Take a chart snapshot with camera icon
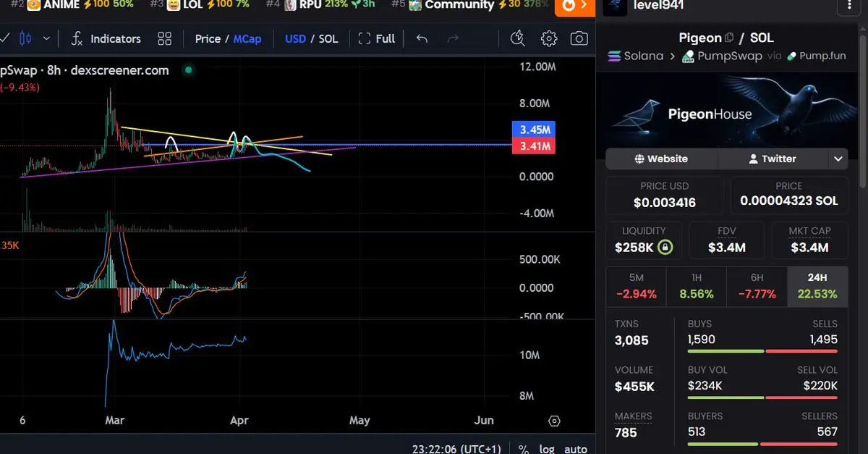 579,38
